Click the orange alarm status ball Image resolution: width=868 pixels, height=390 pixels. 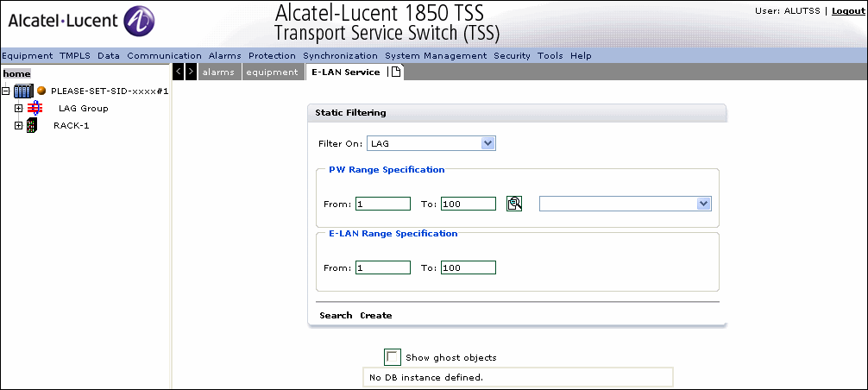coord(41,91)
